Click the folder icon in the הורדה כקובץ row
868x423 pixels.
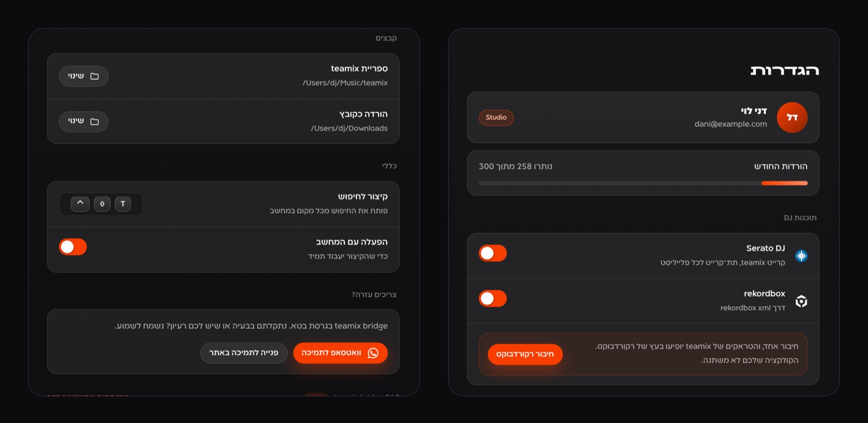pyautogui.click(x=94, y=121)
